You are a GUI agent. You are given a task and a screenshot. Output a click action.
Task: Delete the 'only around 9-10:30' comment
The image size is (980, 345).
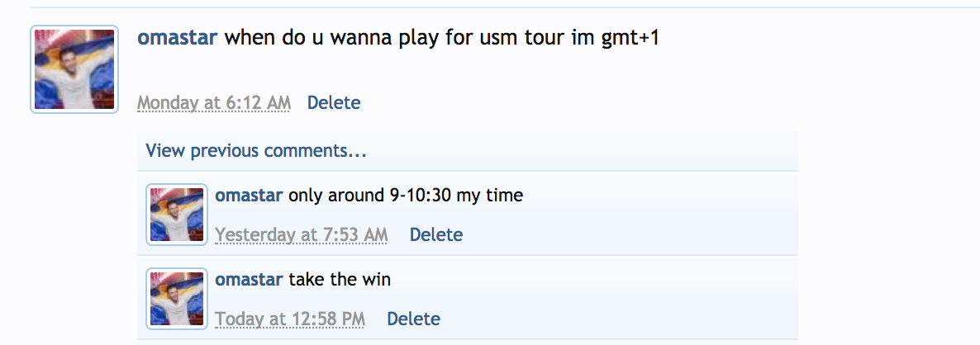pos(436,234)
